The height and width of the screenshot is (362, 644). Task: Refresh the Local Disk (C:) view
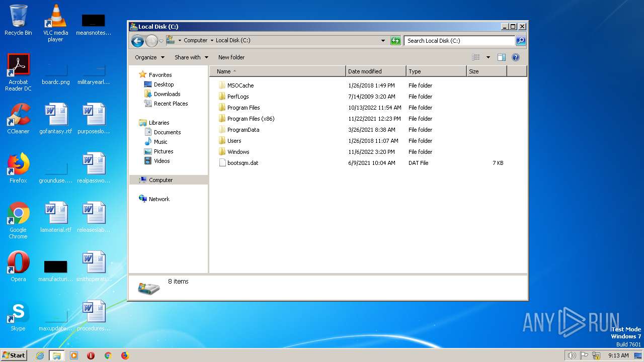395,41
